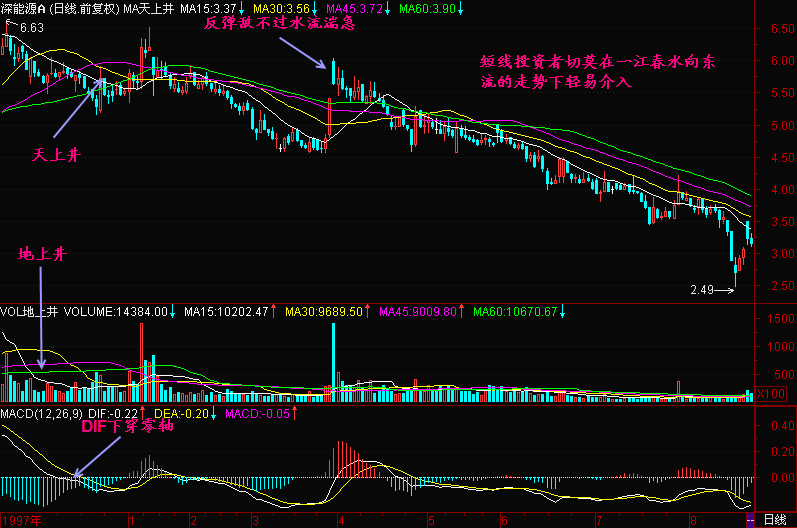Click the 反弹敌不过水流湍急 annotation

click(279, 23)
